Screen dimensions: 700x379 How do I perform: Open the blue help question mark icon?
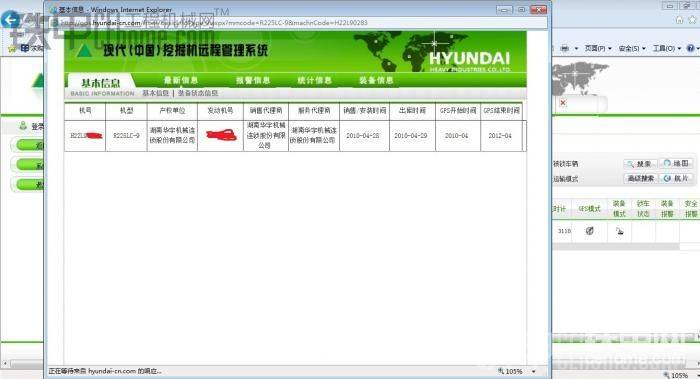[x=690, y=48]
